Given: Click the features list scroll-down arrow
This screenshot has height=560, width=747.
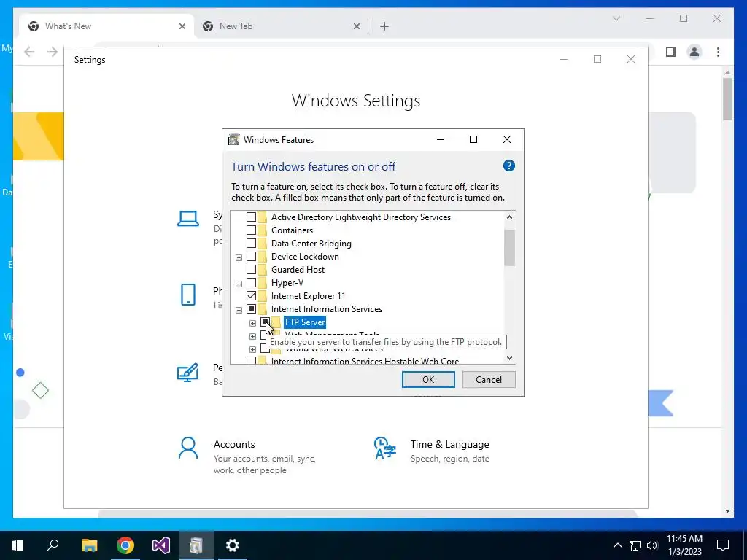Looking at the screenshot, I should (x=509, y=358).
